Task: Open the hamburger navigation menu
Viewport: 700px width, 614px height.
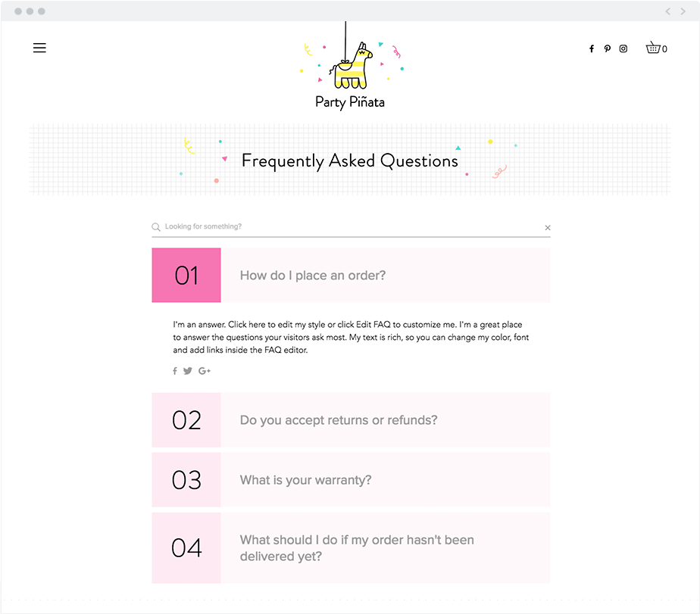Action: click(x=39, y=48)
